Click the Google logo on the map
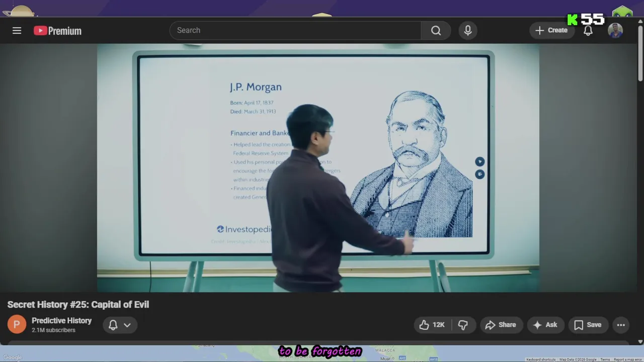644x362 pixels. click(x=13, y=357)
